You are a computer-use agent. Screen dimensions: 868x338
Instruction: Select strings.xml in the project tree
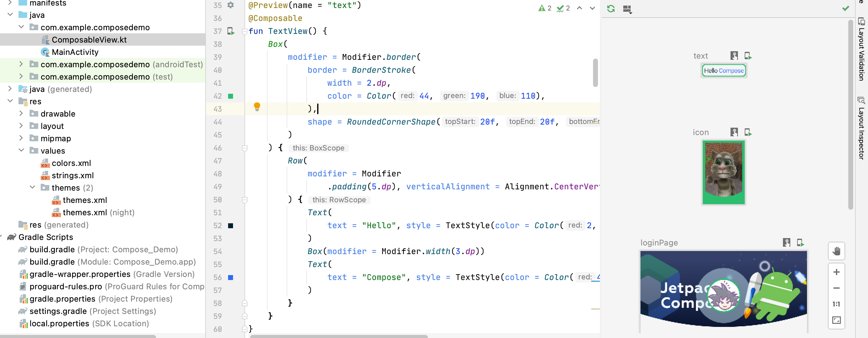[73, 175]
